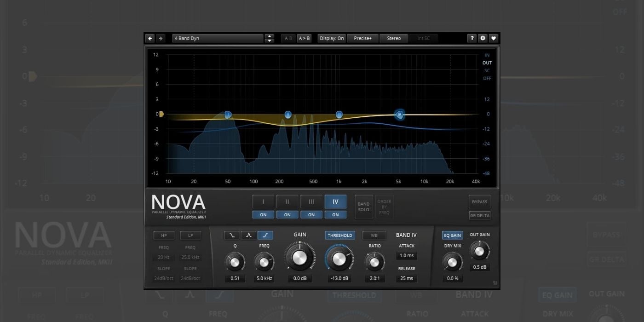644x322 pixels.
Task: Open LP slope 24dB/oct dropdown
Action: tap(190, 278)
